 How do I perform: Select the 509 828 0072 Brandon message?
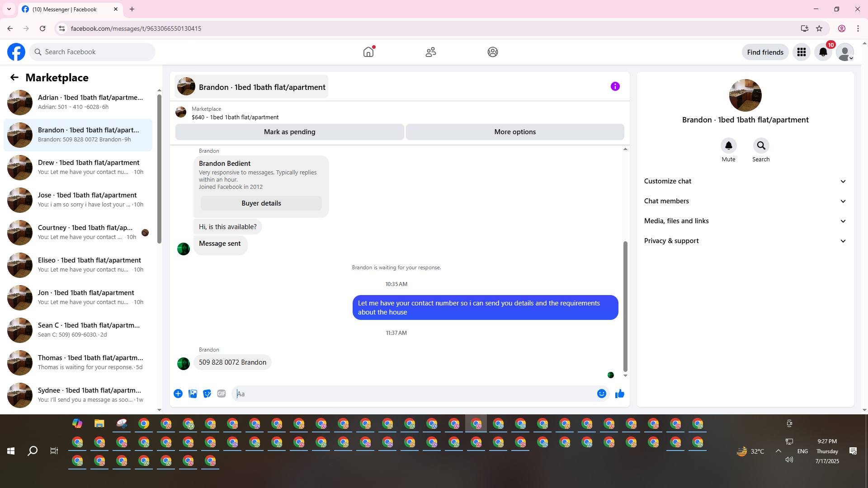tap(232, 362)
